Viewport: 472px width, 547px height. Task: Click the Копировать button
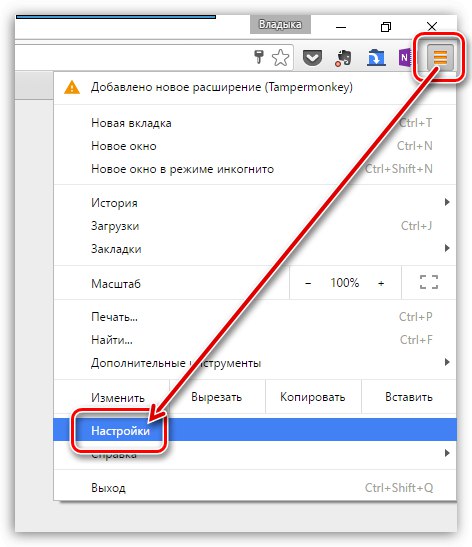pos(313,397)
